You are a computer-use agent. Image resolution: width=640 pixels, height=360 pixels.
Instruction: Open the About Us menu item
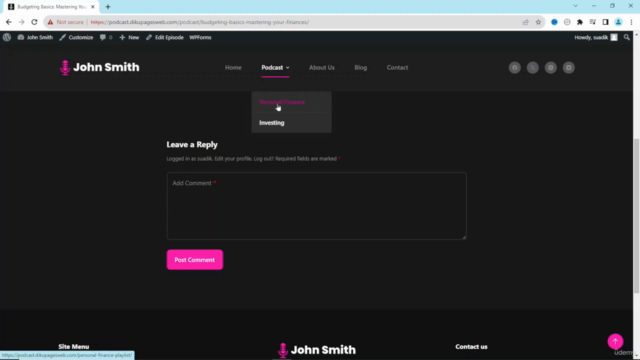[322, 67]
